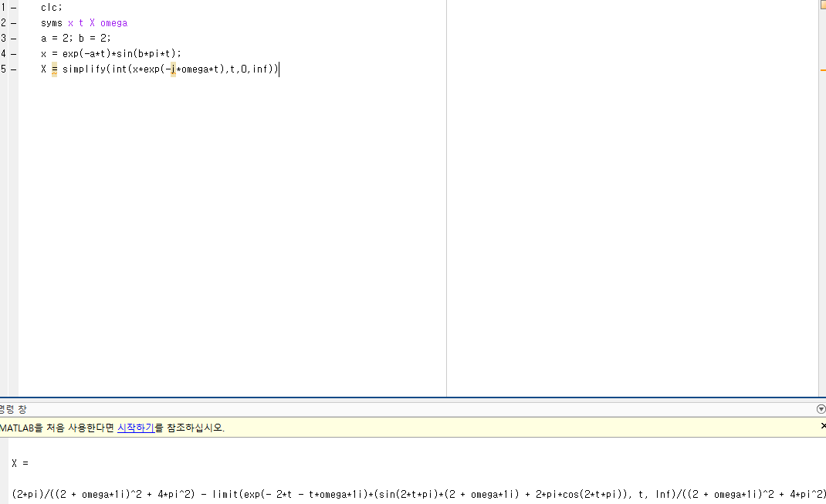The width and height of the screenshot is (826, 504).
Task: Collapse the Command Window with its chevron icon
Action: tap(820, 409)
